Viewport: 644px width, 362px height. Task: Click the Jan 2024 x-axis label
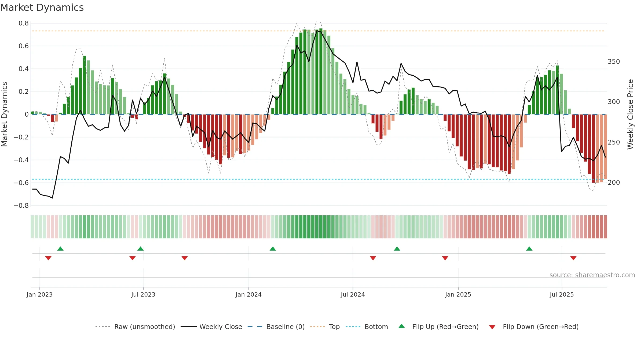(x=249, y=294)
